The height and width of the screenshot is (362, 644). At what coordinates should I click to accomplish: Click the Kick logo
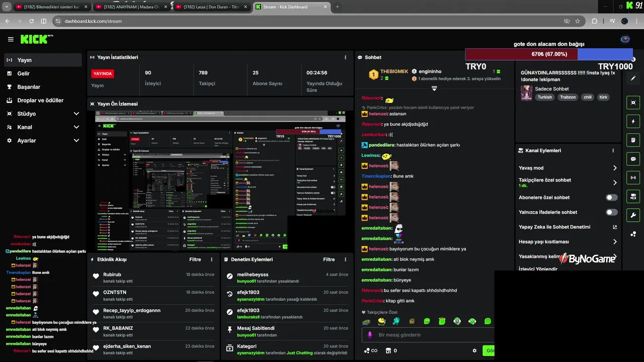tap(36, 39)
